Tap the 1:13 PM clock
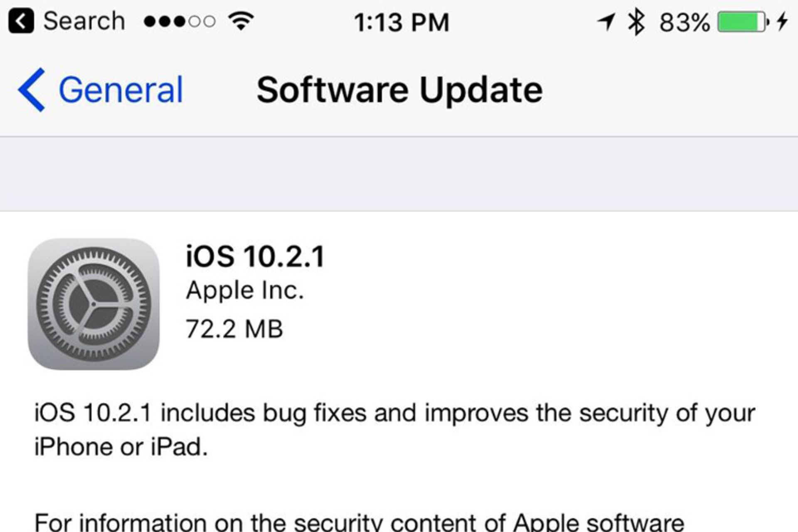Screen dimensions: 798x532 click(401, 22)
